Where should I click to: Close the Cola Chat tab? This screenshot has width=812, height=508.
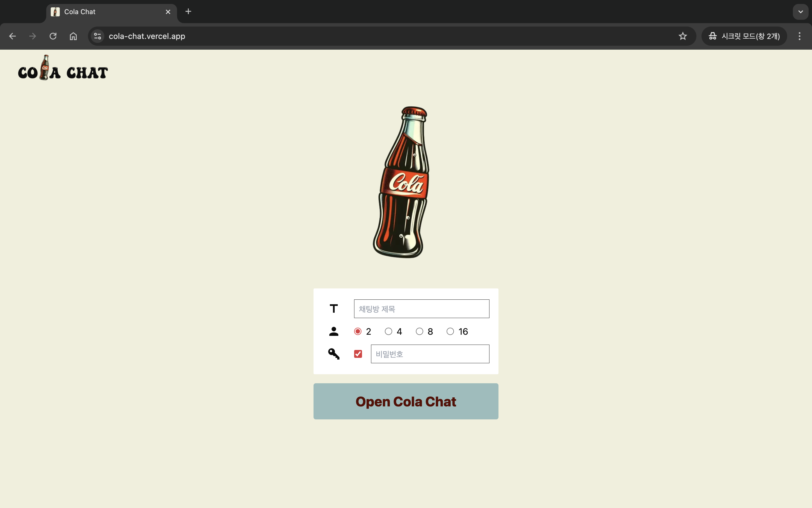(x=168, y=12)
